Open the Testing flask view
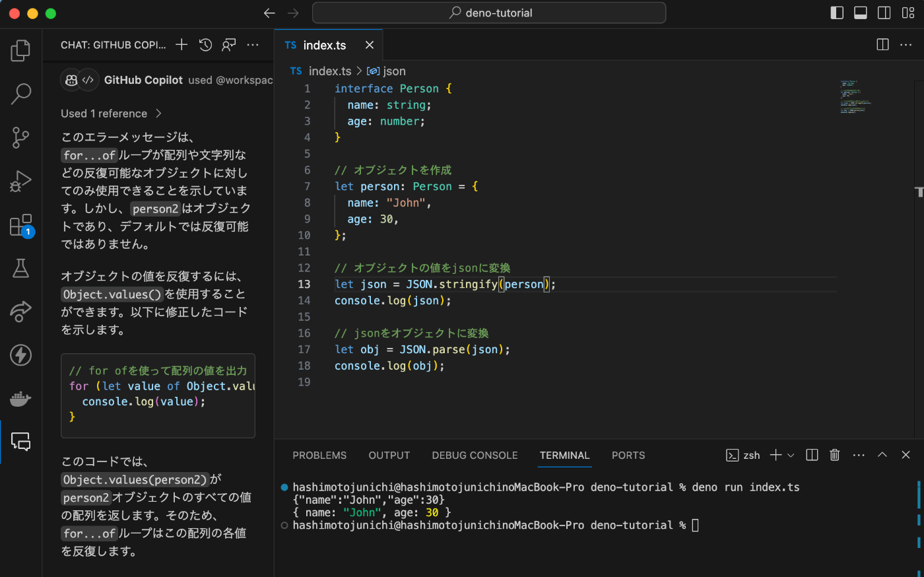Viewport: 924px width, 577px height. (x=20, y=268)
